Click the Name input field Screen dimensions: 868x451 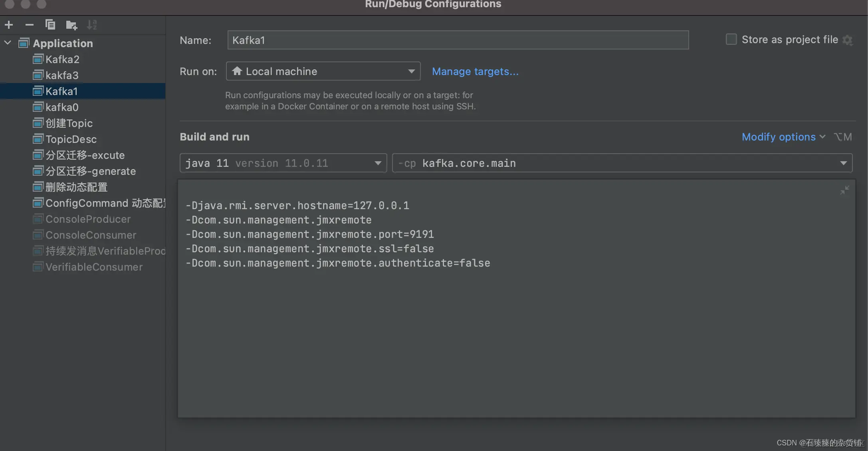click(x=458, y=40)
